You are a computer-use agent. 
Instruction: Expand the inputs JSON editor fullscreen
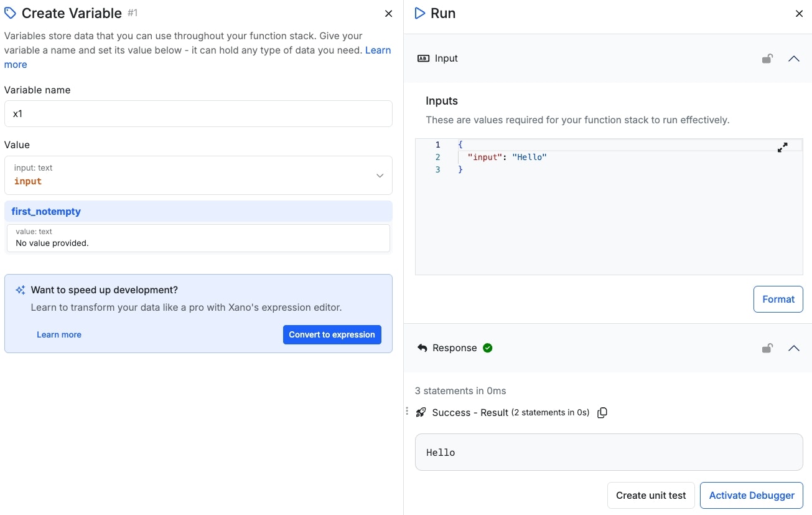click(783, 148)
